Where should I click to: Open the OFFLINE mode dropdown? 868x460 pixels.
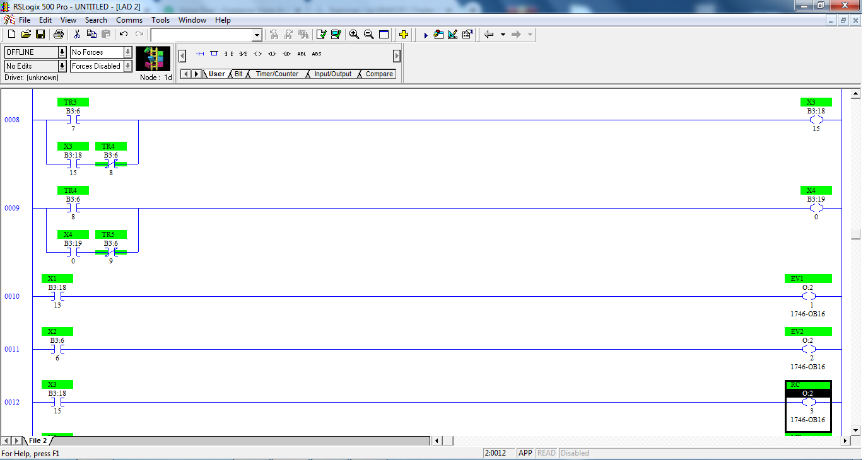click(62, 52)
